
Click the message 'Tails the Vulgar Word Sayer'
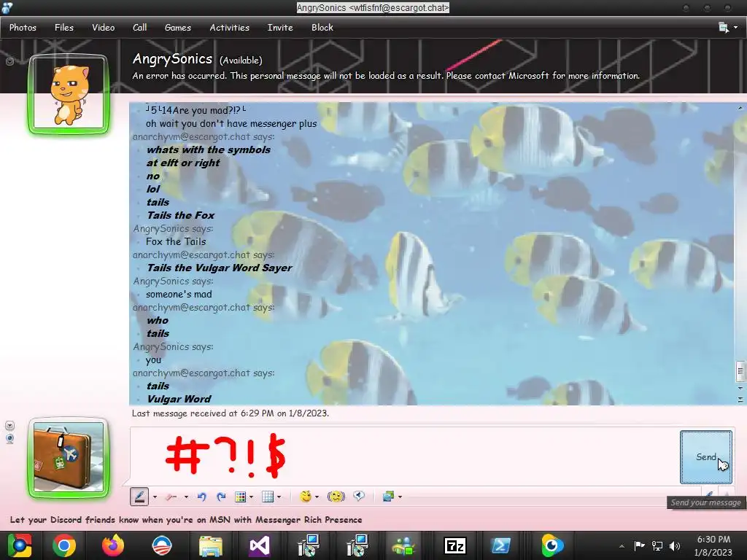[x=219, y=268]
